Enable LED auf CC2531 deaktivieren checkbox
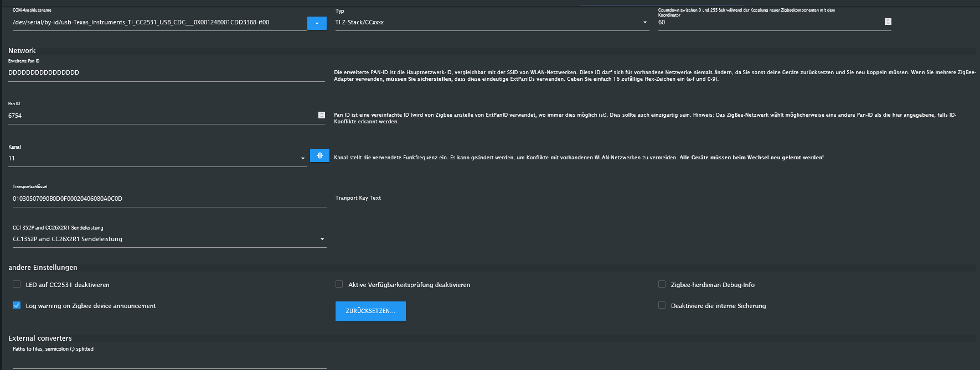 coord(17,284)
